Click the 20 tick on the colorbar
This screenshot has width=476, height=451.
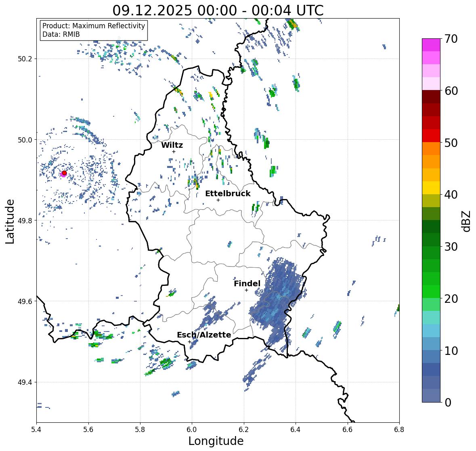(451, 298)
